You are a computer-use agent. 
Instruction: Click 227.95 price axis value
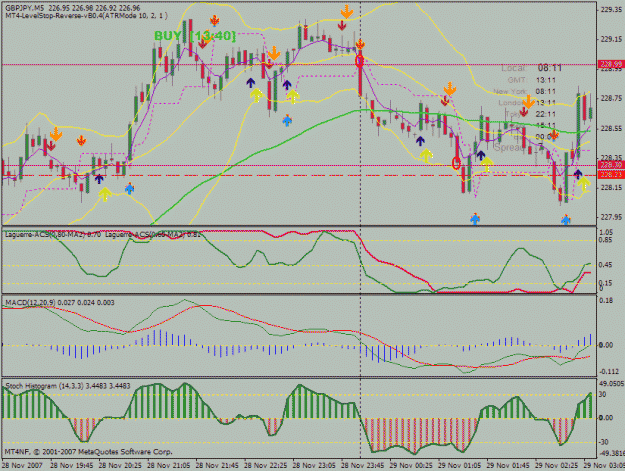611,217
